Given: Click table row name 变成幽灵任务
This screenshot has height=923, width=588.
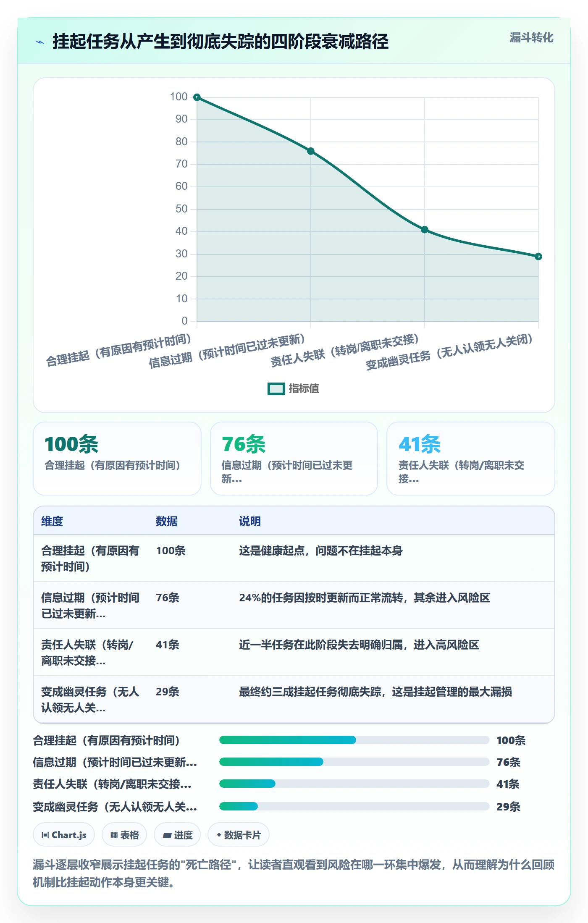Looking at the screenshot, I should pos(90,700).
